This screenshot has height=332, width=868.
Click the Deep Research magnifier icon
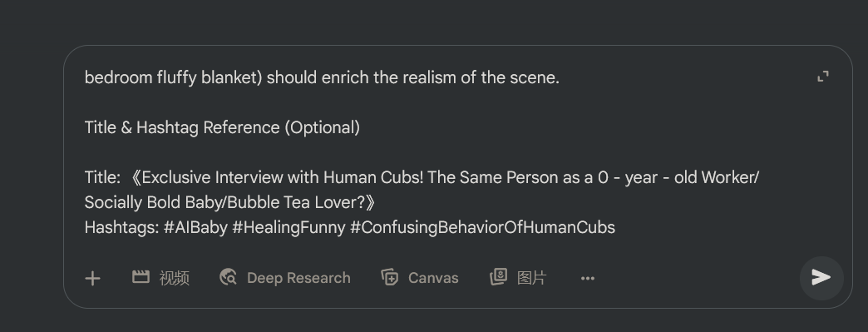pos(228,276)
